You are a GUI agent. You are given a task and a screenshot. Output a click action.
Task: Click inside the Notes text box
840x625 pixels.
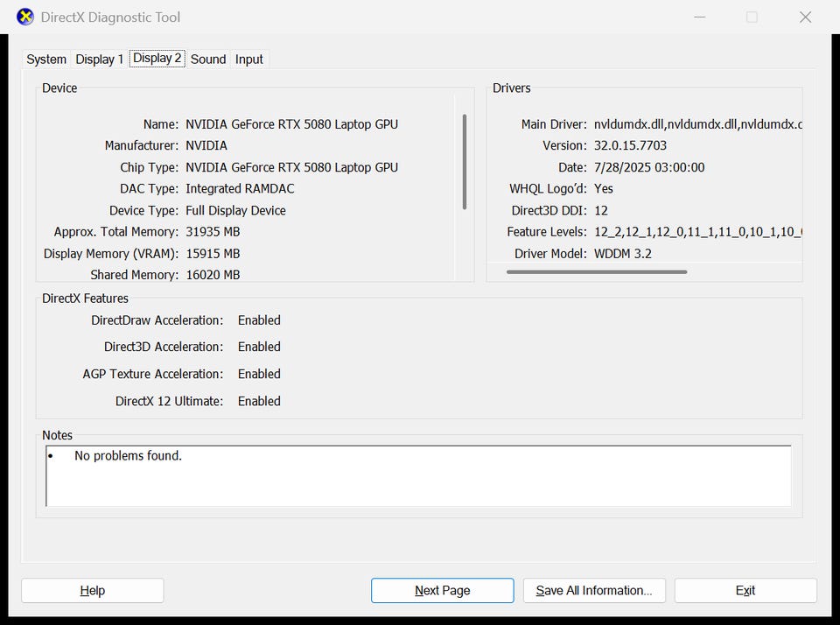[x=418, y=475]
